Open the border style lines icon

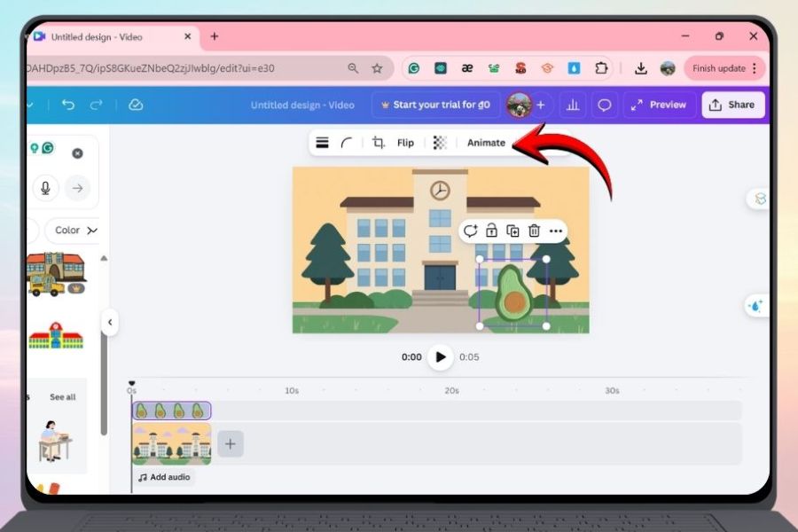[322, 143]
